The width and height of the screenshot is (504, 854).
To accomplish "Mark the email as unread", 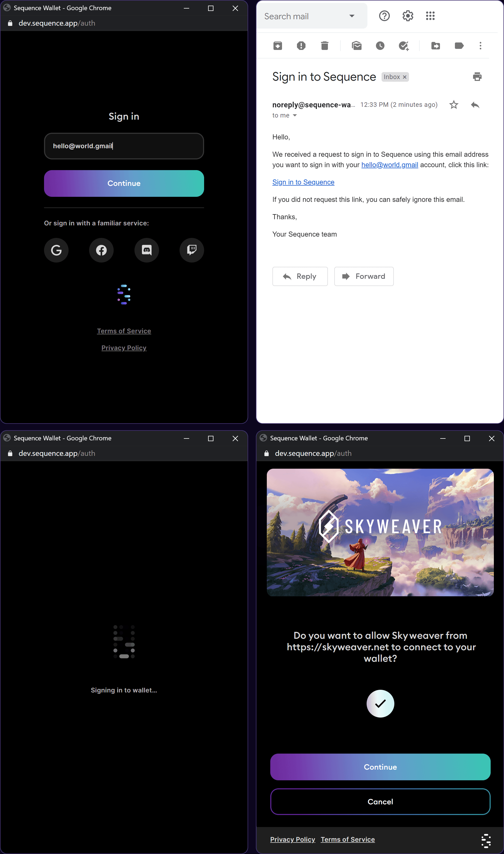I will coord(357,46).
